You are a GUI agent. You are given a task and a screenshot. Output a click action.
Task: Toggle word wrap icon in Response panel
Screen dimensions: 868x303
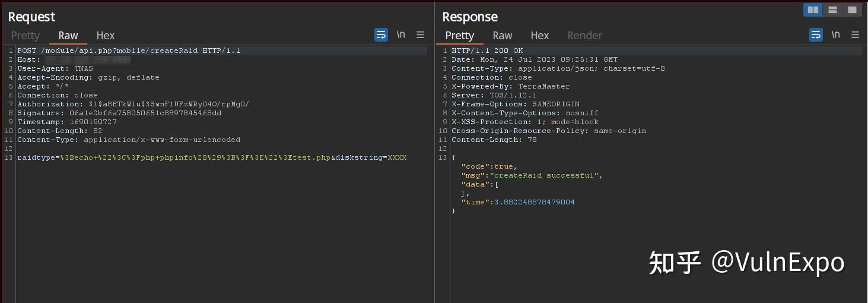click(x=816, y=35)
